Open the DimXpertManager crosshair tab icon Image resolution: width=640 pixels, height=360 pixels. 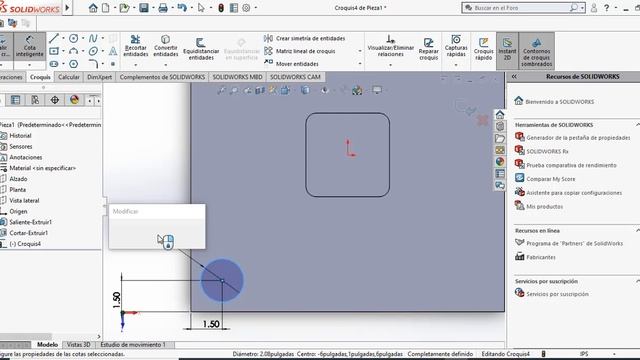pyautogui.click(x=55, y=100)
